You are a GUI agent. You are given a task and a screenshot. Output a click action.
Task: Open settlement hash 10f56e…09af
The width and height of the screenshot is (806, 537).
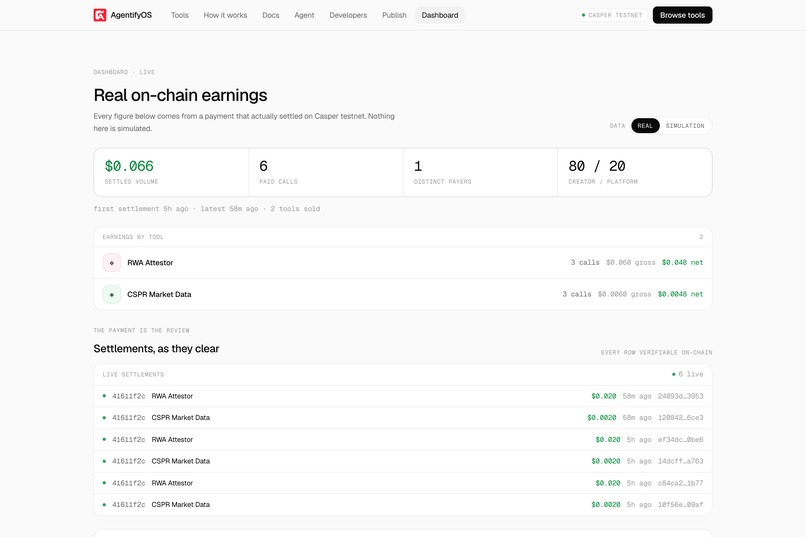pos(681,505)
